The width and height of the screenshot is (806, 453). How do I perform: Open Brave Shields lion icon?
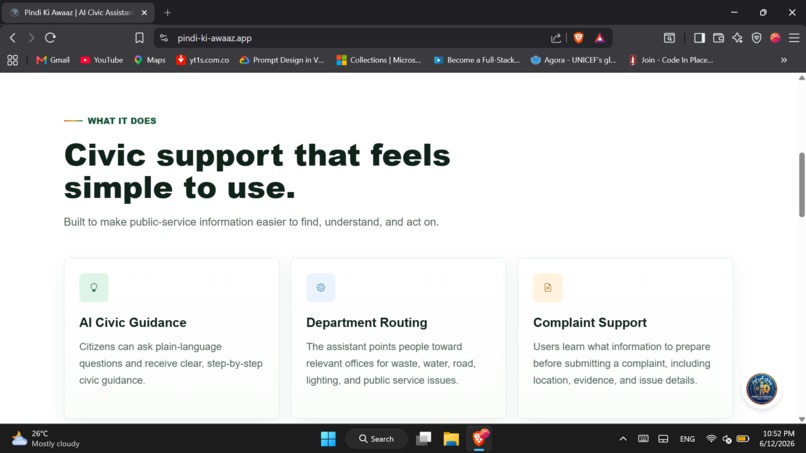pyautogui.click(x=579, y=38)
